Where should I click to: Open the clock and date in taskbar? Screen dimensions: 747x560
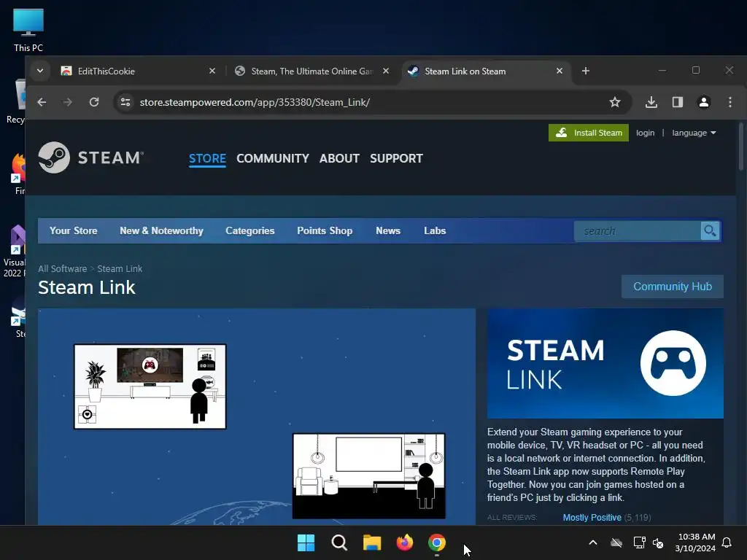pyautogui.click(x=695, y=542)
